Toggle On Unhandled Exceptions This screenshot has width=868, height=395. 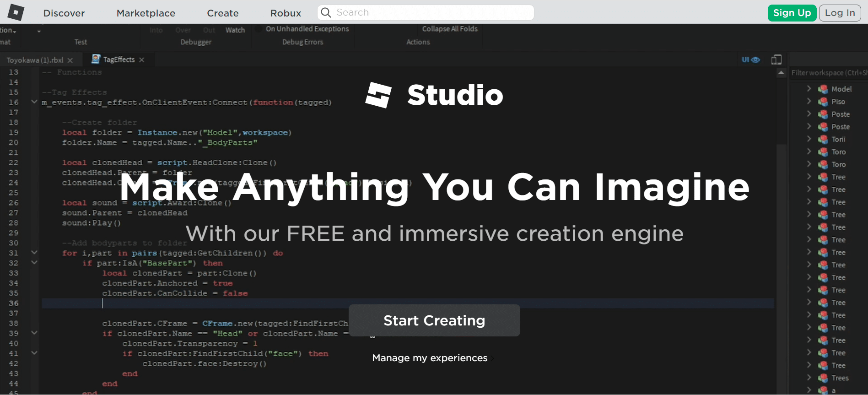[x=303, y=29]
